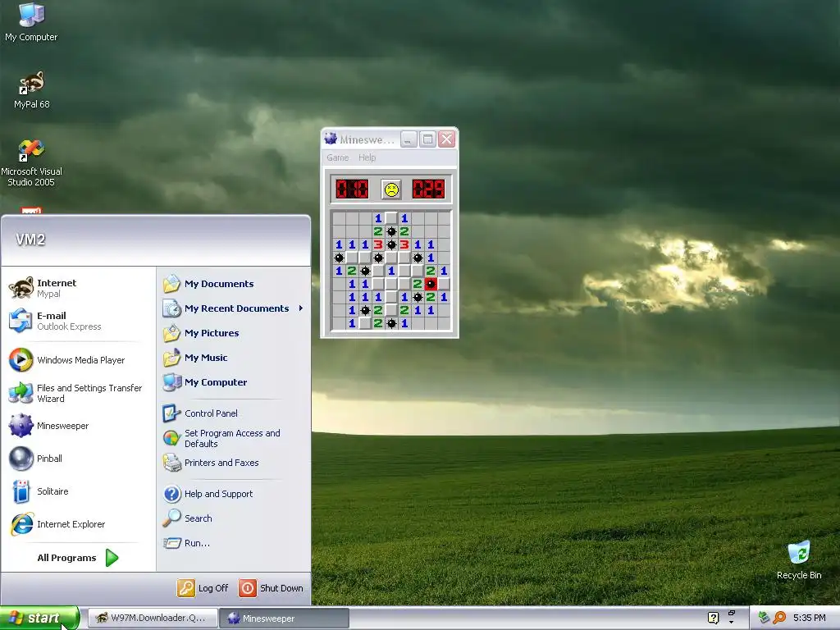Open Help and Support
The height and width of the screenshot is (630, 840).
tap(208, 494)
